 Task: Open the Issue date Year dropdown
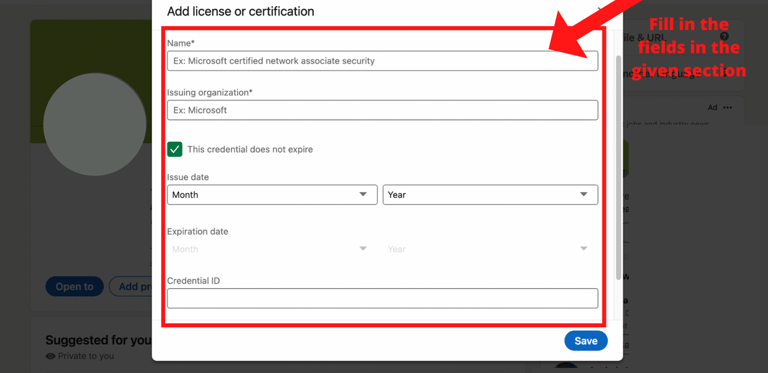[490, 195]
